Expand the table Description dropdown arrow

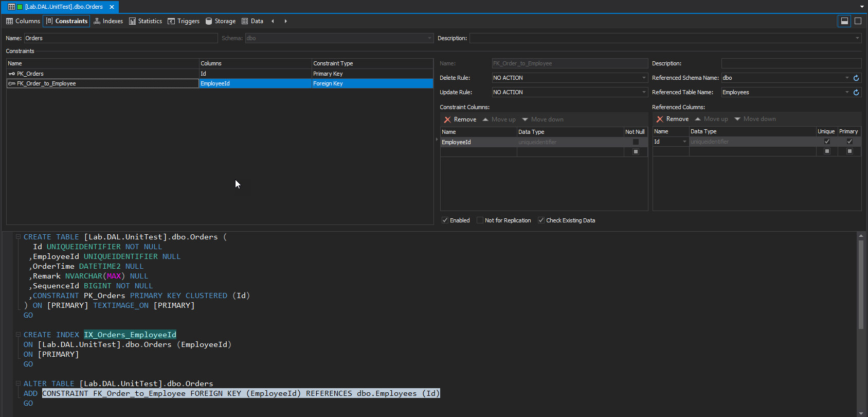click(857, 38)
